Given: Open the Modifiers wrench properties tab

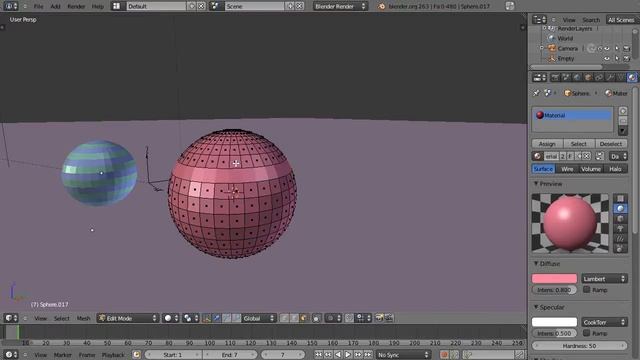Looking at the screenshot, I should coord(610,78).
